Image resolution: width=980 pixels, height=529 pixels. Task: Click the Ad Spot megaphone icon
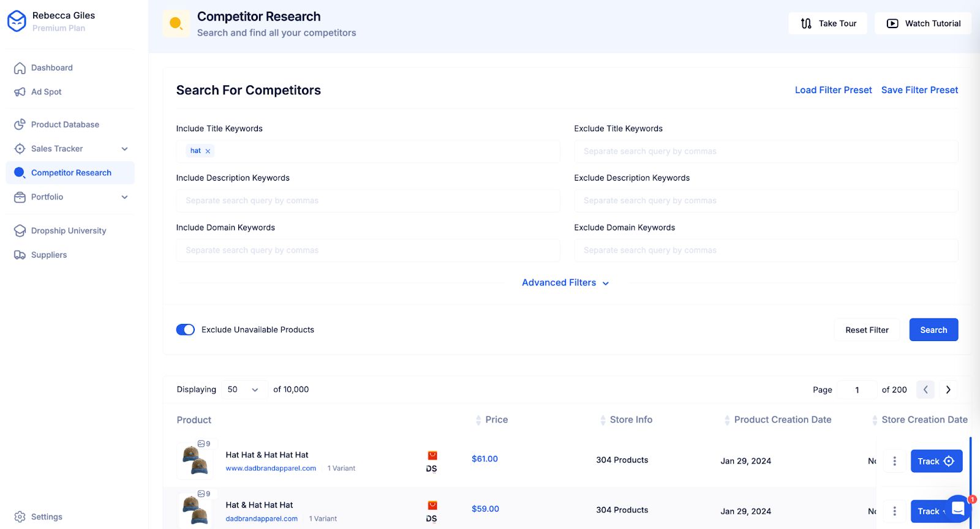click(x=20, y=92)
